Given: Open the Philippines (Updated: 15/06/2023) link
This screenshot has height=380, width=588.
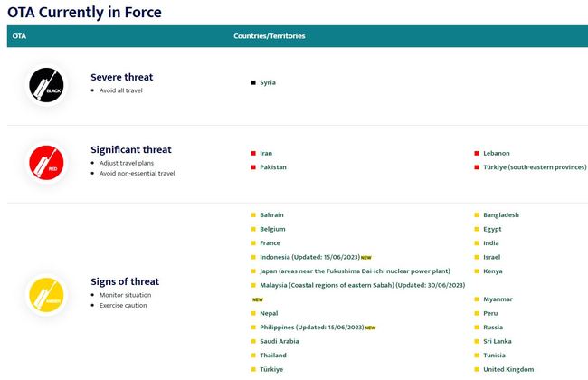Looking at the screenshot, I should 311,327.
